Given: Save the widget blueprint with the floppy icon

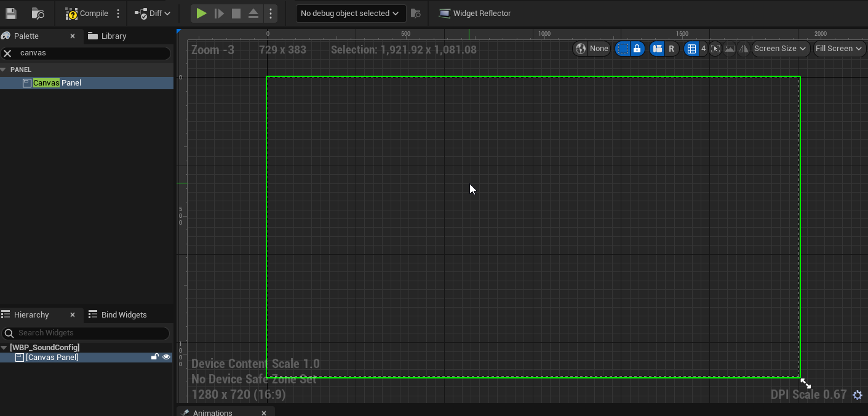Looking at the screenshot, I should pyautogui.click(x=10, y=13).
